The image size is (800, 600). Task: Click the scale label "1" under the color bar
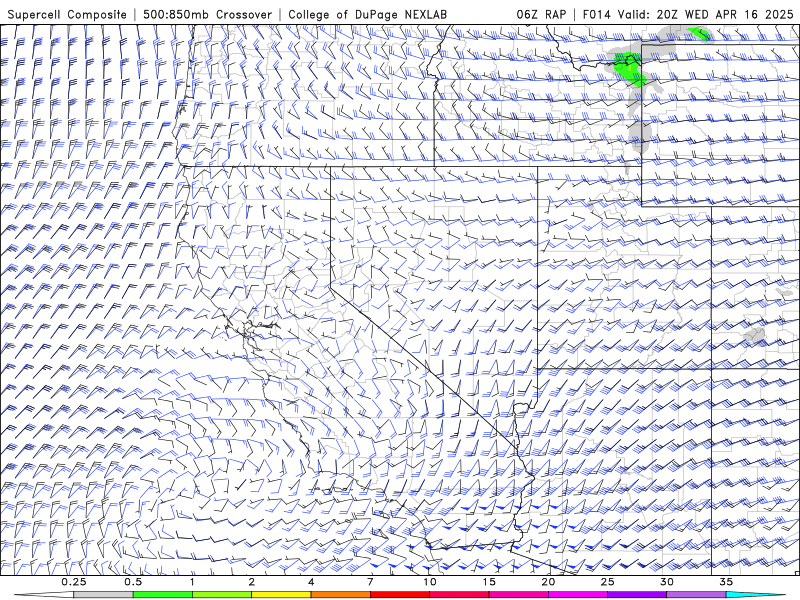point(192,582)
